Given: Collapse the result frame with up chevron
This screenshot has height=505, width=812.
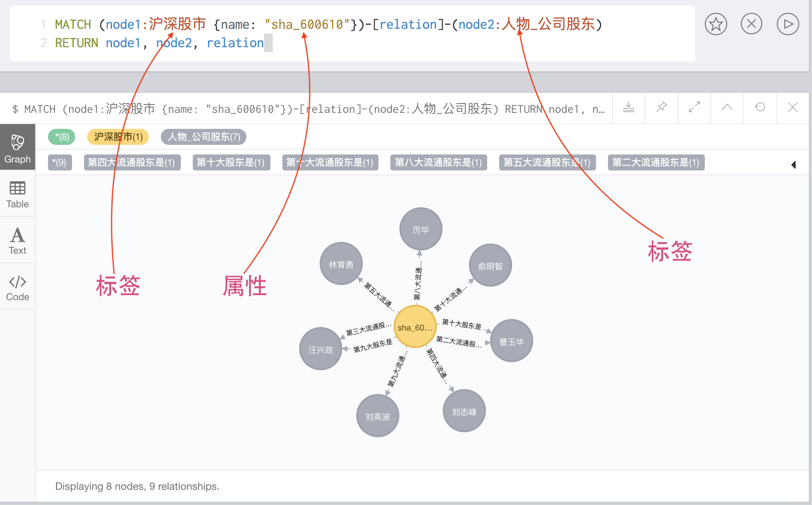Looking at the screenshot, I should (727, 108).
